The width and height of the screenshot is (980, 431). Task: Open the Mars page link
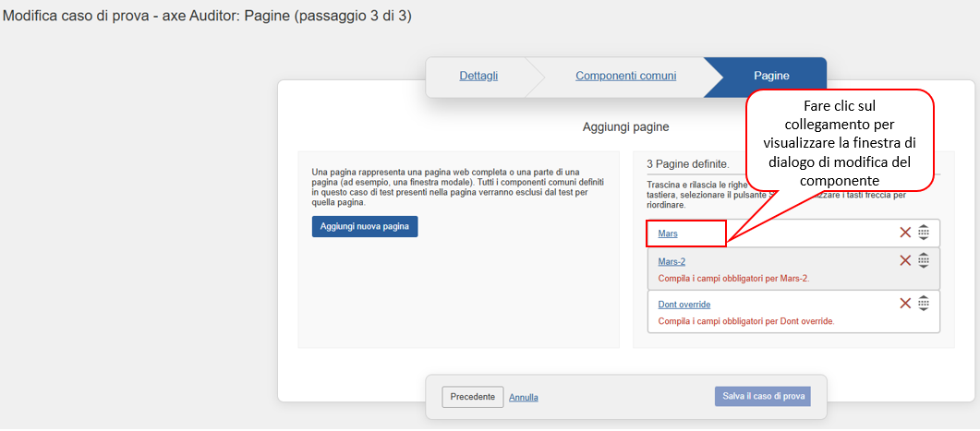[668, 233]
